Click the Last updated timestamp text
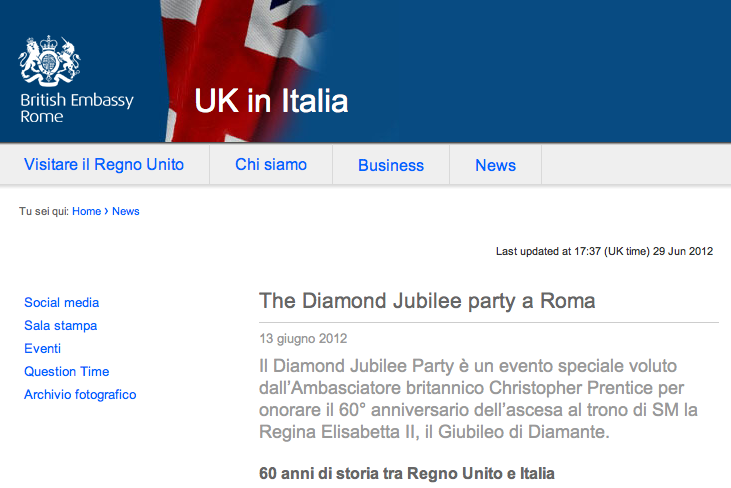Screen dimensions: 731x488 pyautogui.click(x=604, y=251)
